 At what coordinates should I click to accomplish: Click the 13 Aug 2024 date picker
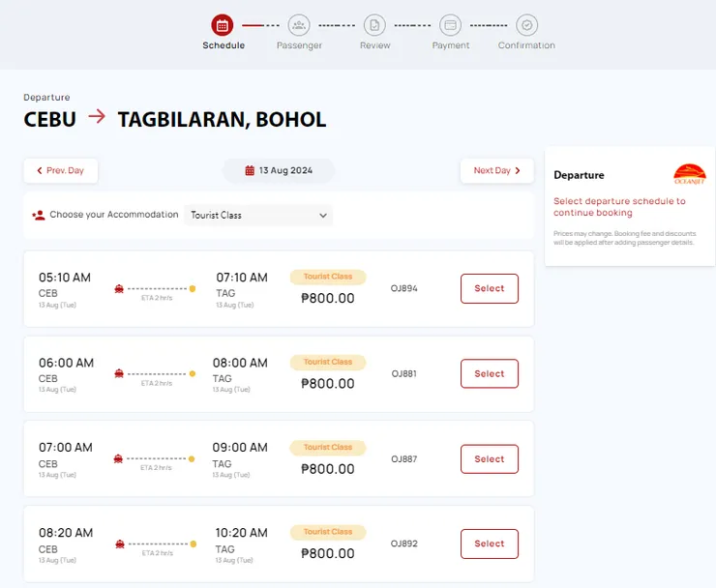pyautogui.click(x=279, y=171)
